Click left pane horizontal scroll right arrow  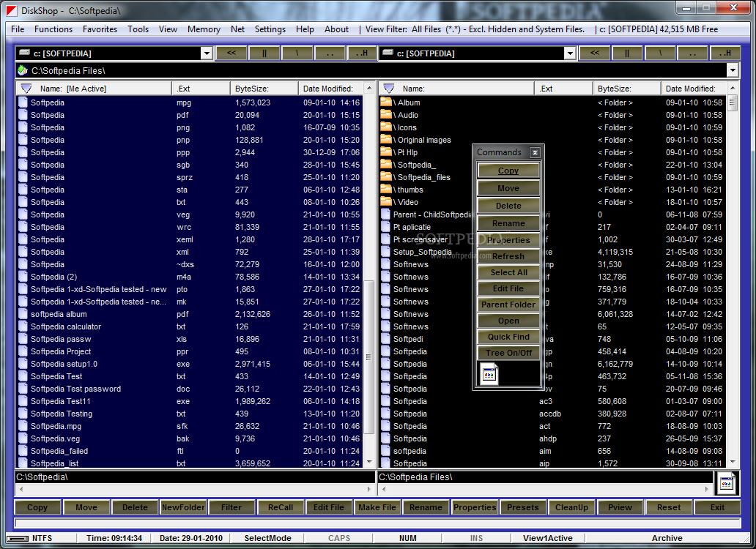pyautogui.click(x=369, y=489)
